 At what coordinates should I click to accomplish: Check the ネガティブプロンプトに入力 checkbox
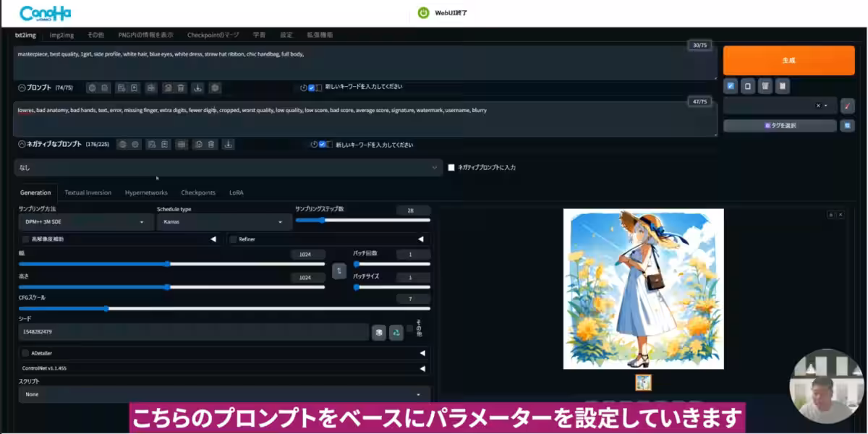click(451, 167)
